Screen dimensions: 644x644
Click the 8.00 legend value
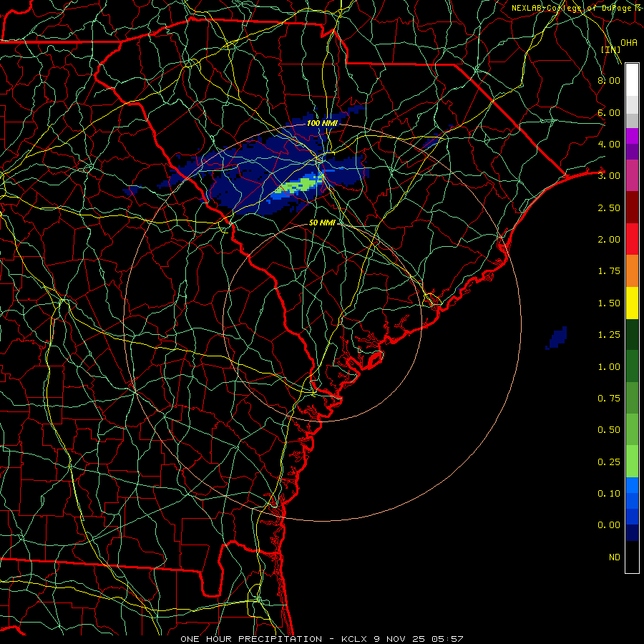pos(609,80)
